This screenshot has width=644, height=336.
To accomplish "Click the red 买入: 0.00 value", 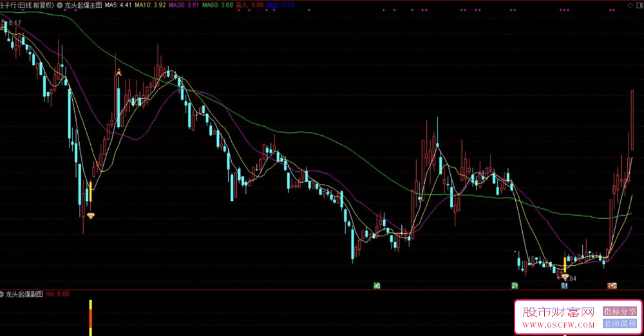I will [250, 5].
